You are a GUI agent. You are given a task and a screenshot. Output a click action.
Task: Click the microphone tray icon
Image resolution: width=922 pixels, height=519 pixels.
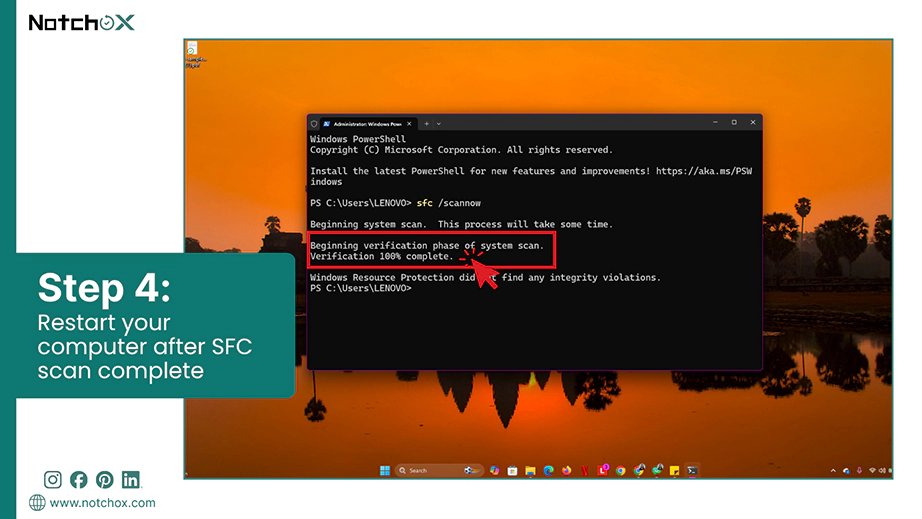[859, 470]
